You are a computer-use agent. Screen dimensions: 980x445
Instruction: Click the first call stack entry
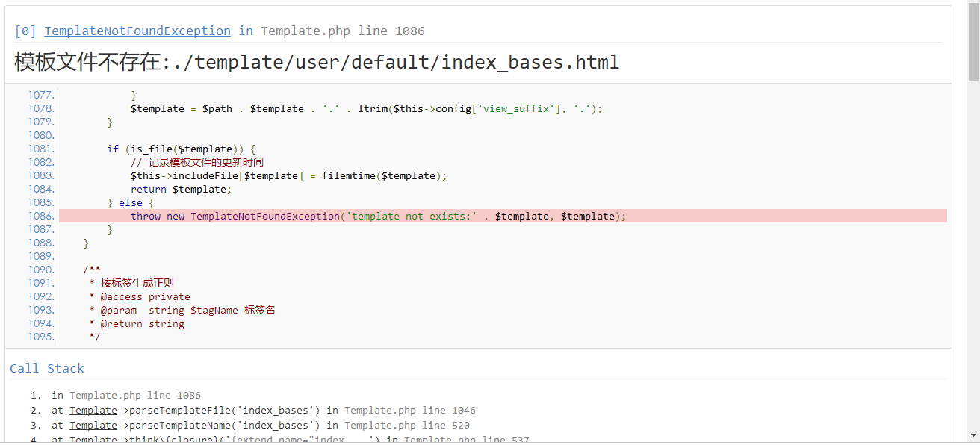coord(126,395)
